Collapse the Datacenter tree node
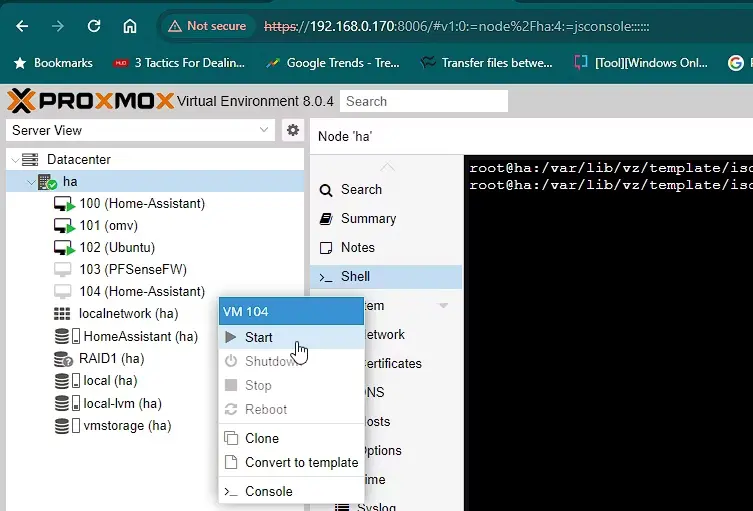This screenshot has width=753, height=511. (15, 159)
